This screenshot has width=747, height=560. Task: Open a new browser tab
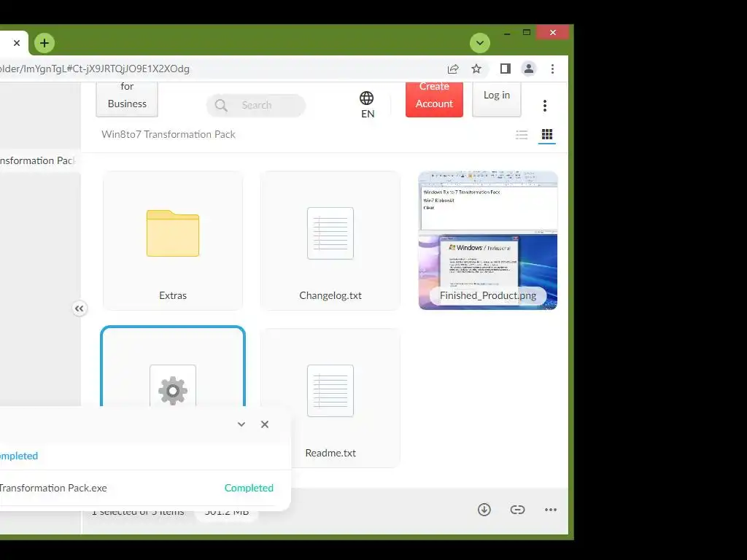44,43
